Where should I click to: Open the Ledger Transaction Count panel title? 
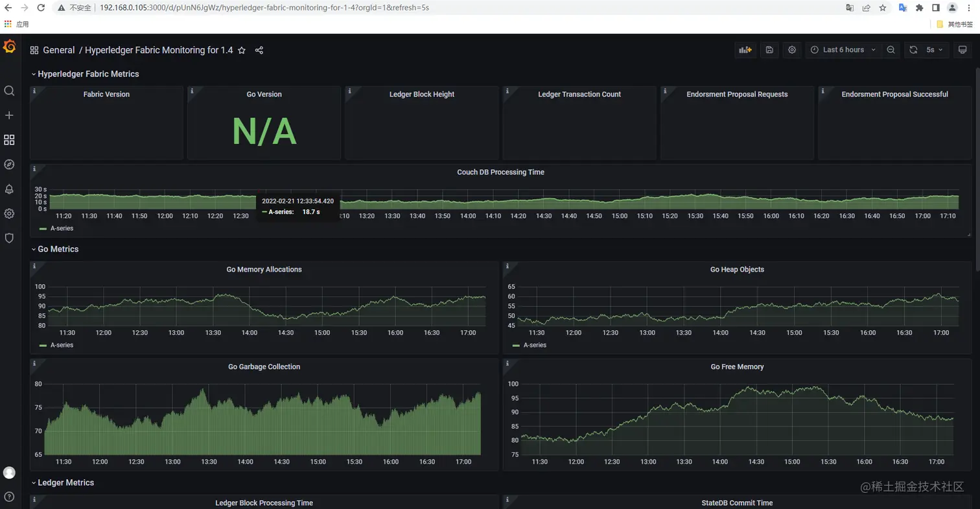click(579, 95)
